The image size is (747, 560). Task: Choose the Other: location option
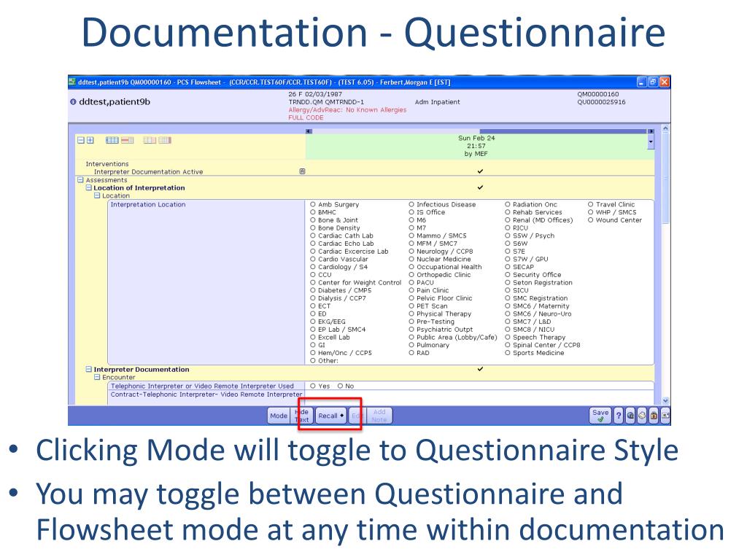point(313,361)
